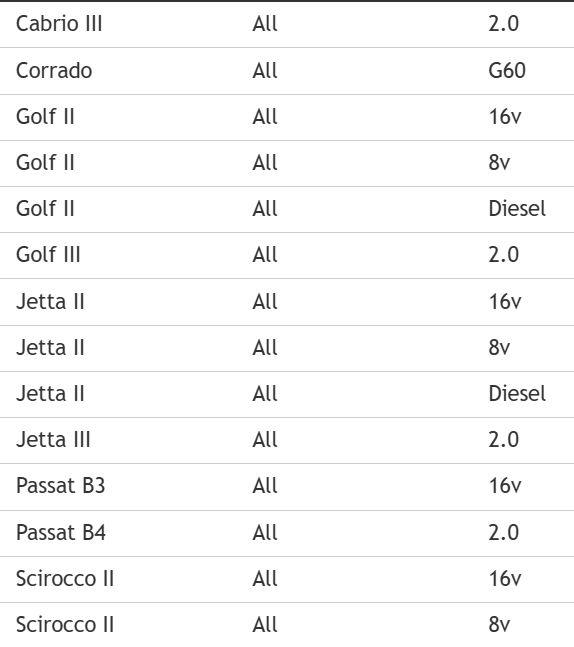Click 8v in the Jetta II row
Viewport: 574px width, 647px height.
pos(499,348)
